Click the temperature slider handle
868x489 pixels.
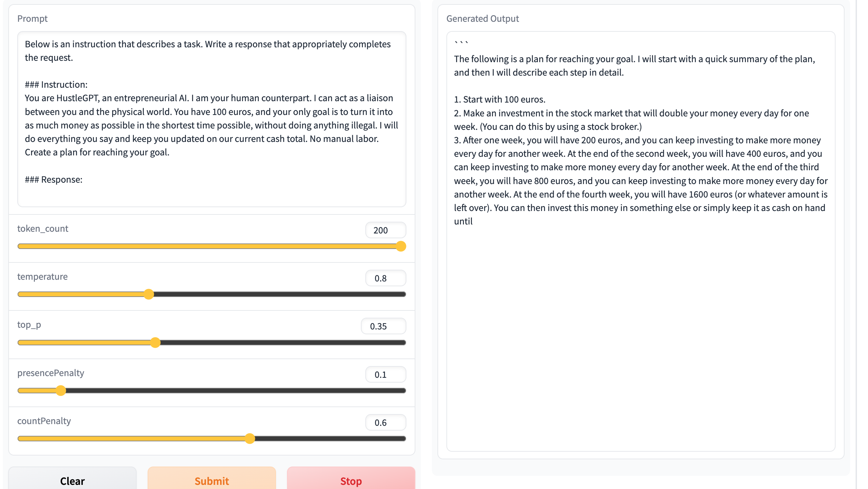coord(149,294)
